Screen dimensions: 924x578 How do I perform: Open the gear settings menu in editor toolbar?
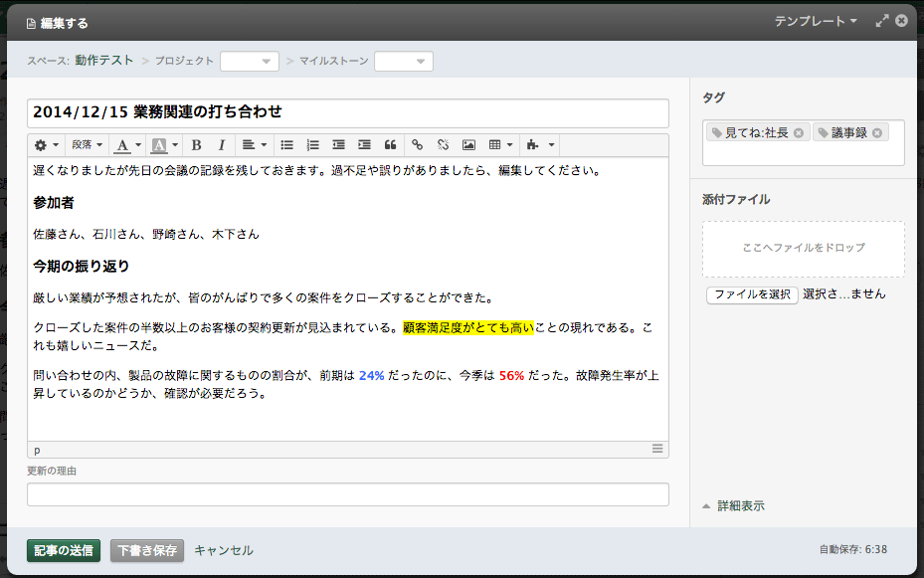pyautogui.click(x=47, y=145)
